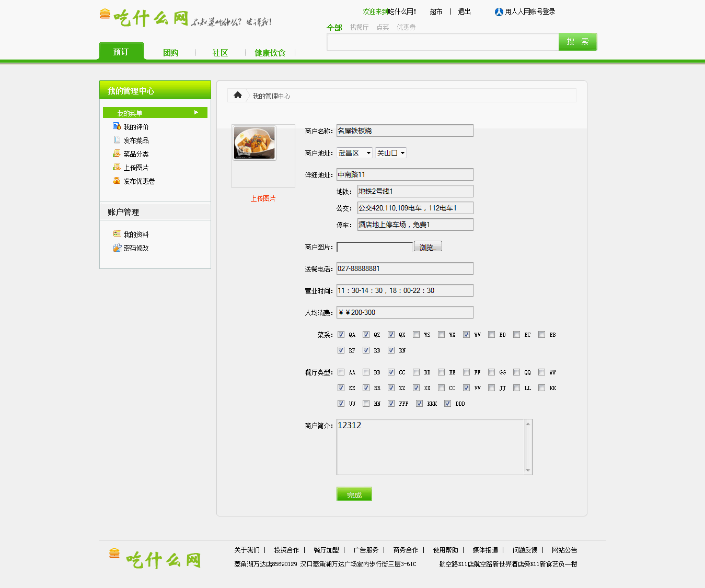
Task: Check the WS cuisine checkbox
Action: (416, 335)
